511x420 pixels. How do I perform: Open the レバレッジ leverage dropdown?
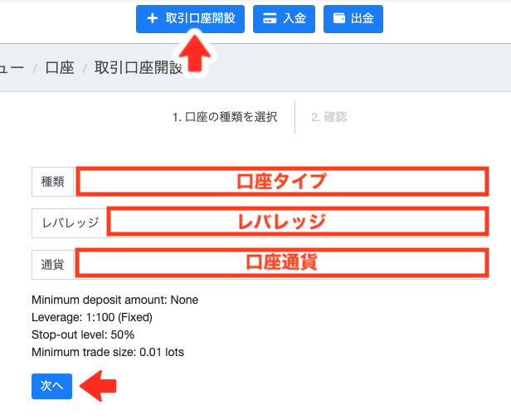pyautogui.click(x=297, y=223)
